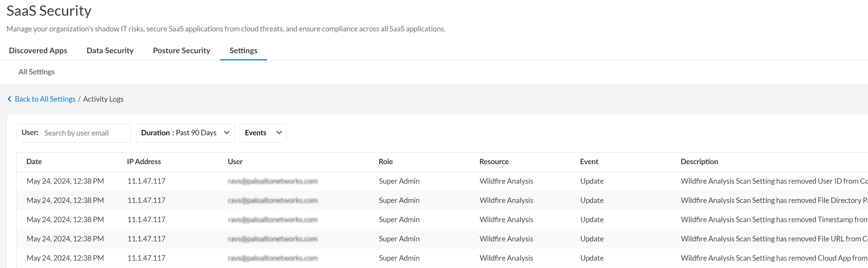Image resolution: width=868 pixels, height=268 pixels.
Task: Go to the Posture Security tab
Action: pos(181,51)
